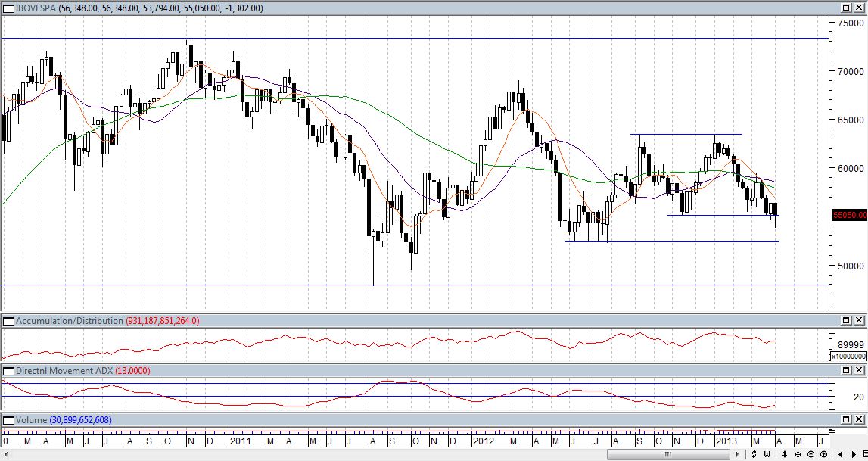
Task: Click the vertical stretch arrows icon
Action: point(785,454)
